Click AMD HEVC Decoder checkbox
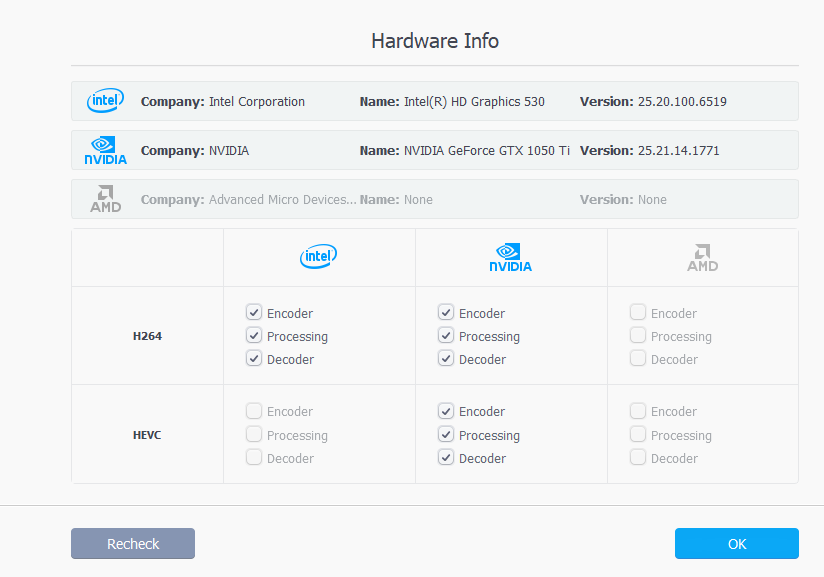 [x=638, y=457]
